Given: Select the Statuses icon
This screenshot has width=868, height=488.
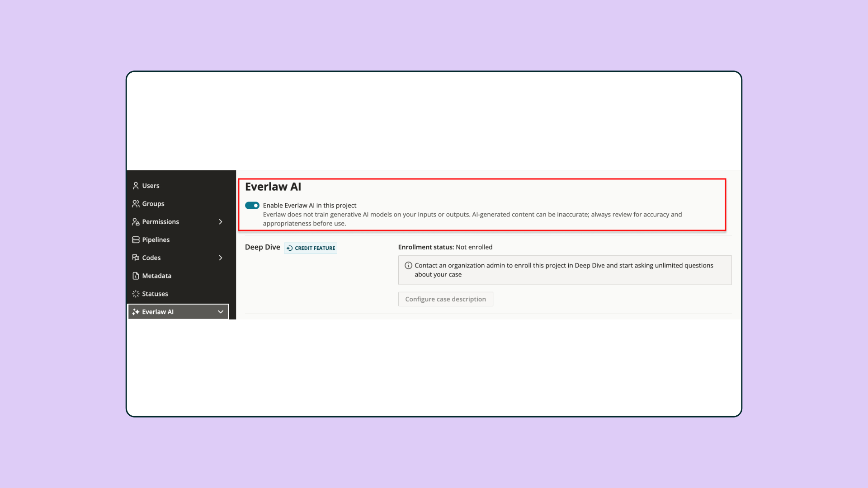Looking at the screenshot, I should point(136,294).
